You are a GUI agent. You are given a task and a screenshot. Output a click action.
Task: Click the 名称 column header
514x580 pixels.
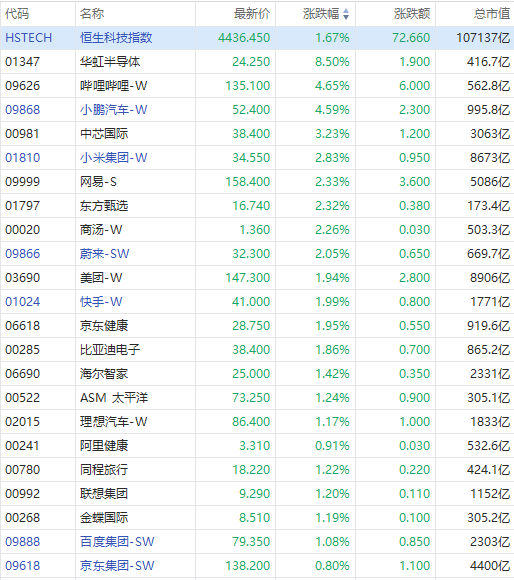(92, 14)
